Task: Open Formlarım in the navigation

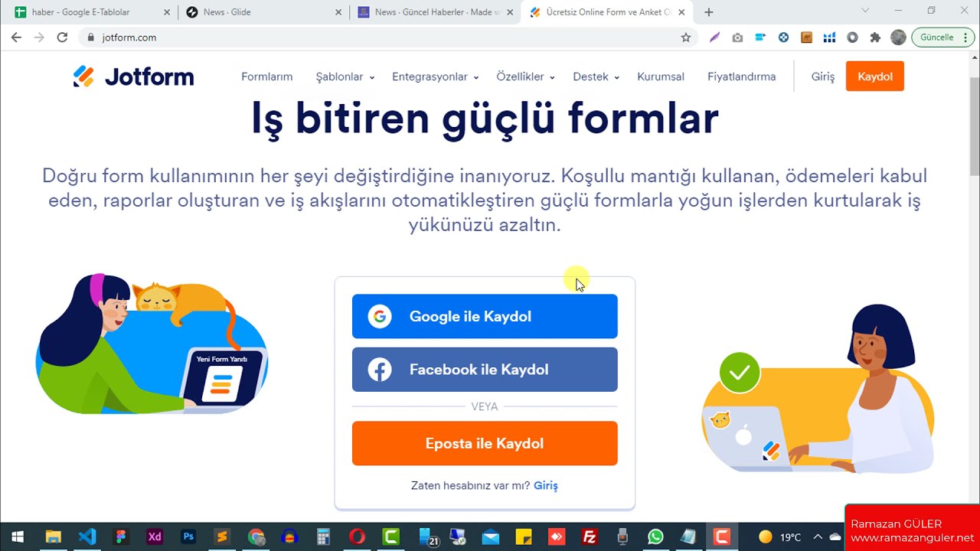Action: [x=267, y=77]
